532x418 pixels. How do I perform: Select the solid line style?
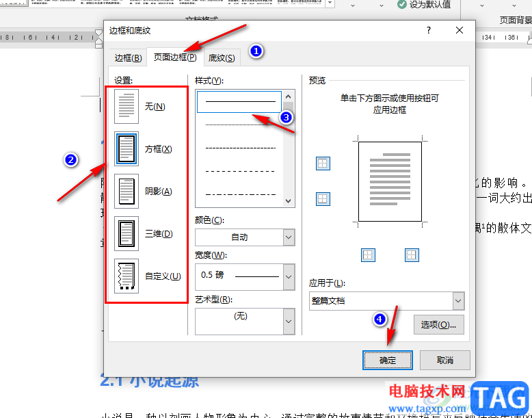coord(239,101)
